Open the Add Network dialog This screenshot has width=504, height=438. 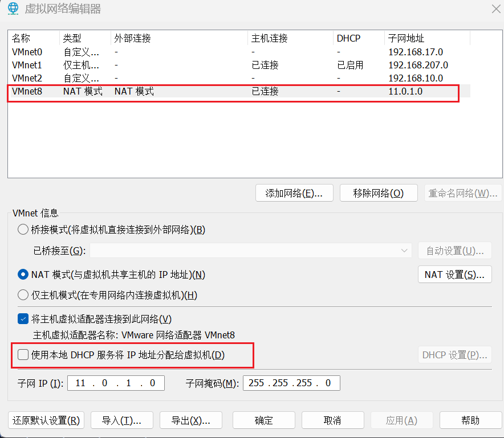[x=294, y=193]
